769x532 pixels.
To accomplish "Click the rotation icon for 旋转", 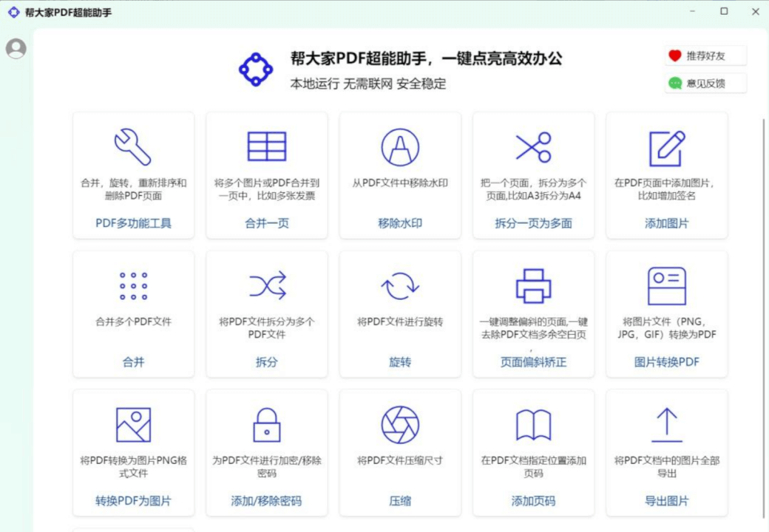I will [x=399, y=284].
